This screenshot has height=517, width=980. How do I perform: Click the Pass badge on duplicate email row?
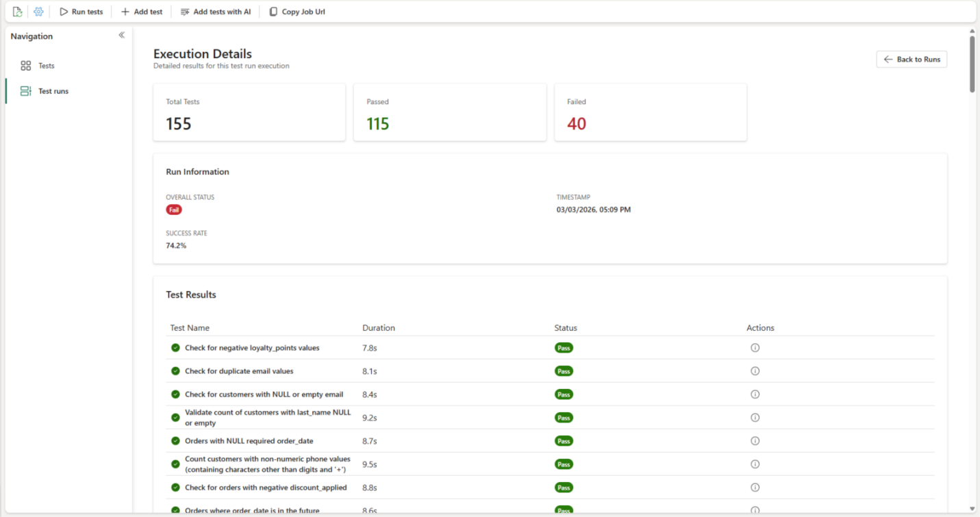[x=563, y=370]
